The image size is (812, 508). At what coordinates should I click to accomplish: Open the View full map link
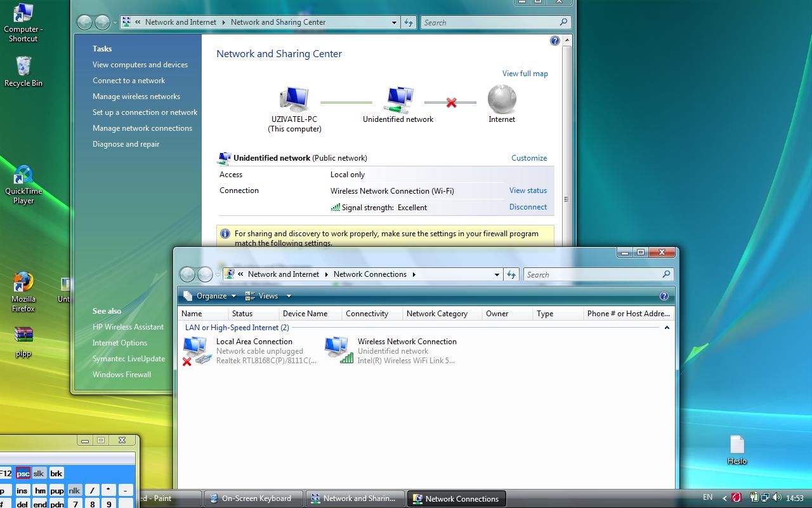coord(525,74)
